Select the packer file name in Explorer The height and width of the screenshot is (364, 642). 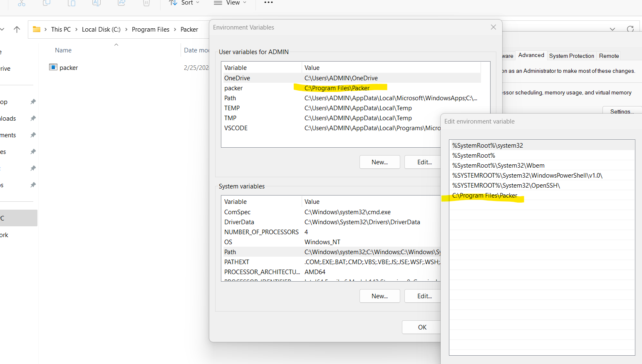pos(69,68)
